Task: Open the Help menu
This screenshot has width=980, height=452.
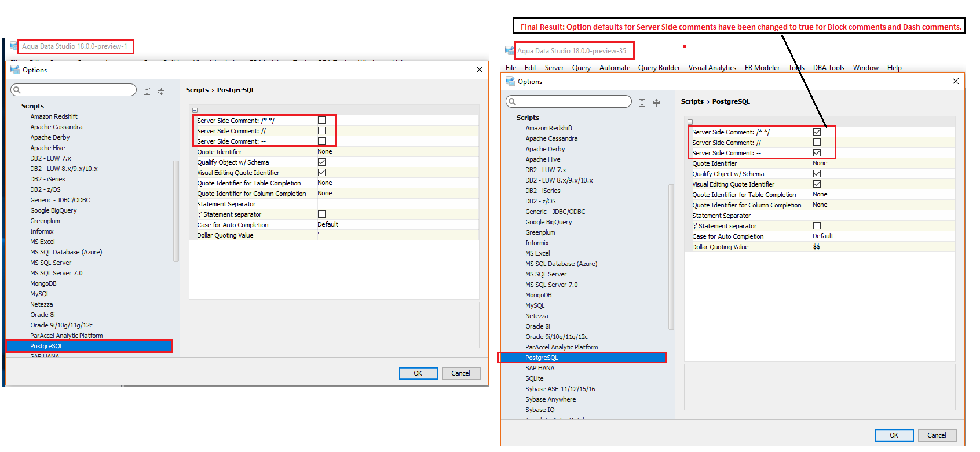Action: click(x=894, y=68)
